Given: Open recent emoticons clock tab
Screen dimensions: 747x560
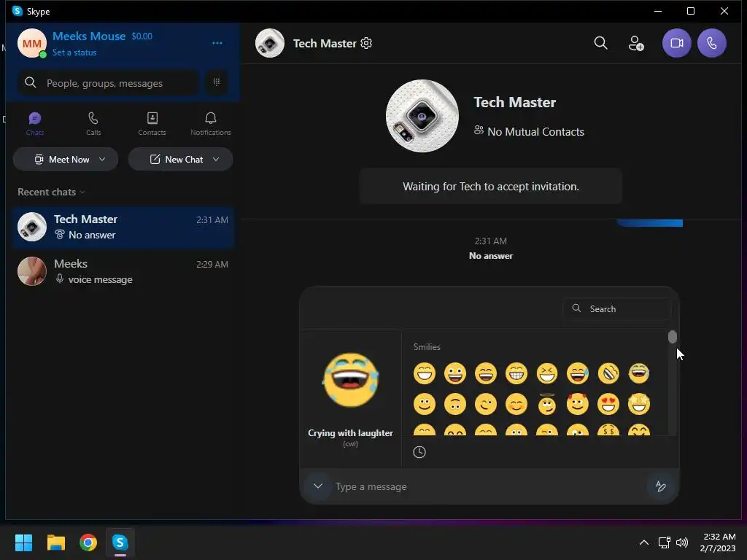Looking at the screenshot, I should point(419,452).
